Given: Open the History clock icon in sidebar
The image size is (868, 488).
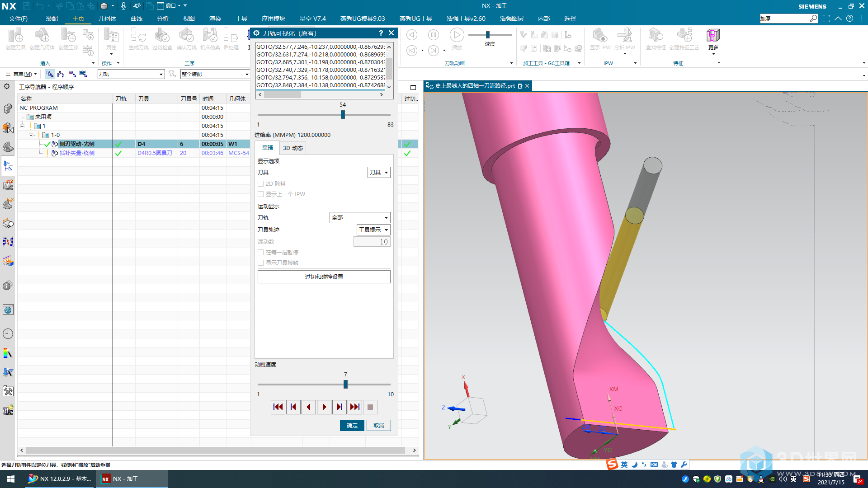Looking at the screenshot, I should [x=8, y=334].
